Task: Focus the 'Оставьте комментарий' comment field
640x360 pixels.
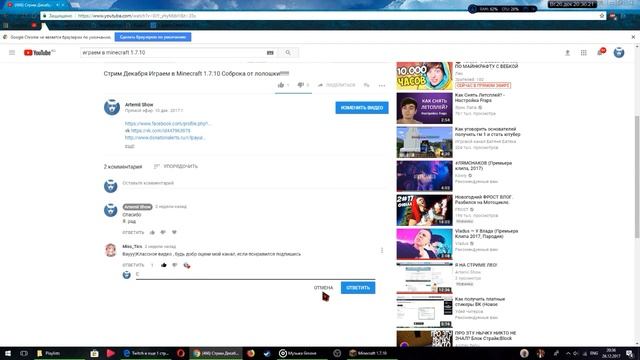Action: coord(253,183)
